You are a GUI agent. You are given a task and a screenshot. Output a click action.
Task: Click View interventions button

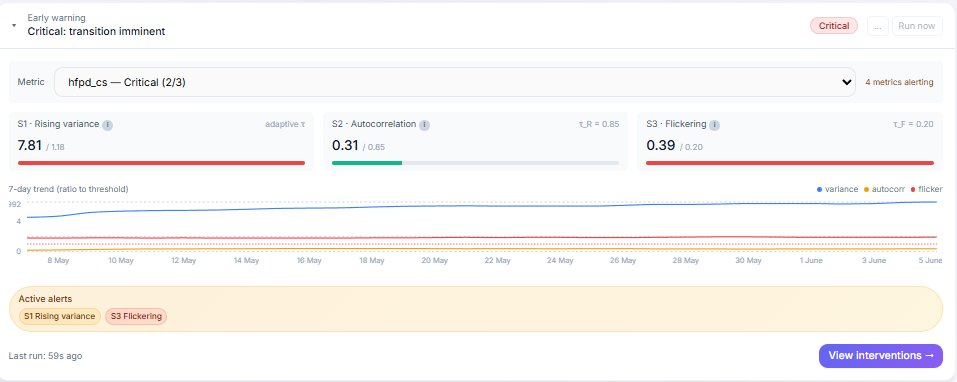(881, 355)
